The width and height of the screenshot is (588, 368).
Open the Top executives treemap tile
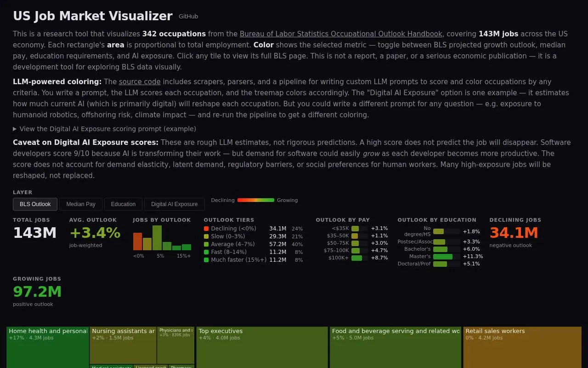click(x=262, y=347)
